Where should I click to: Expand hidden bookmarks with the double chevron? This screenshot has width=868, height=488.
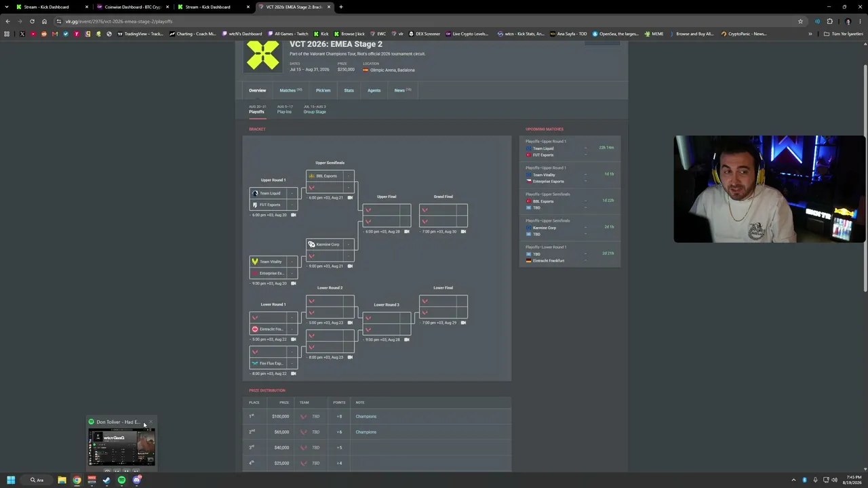(810, 34)
